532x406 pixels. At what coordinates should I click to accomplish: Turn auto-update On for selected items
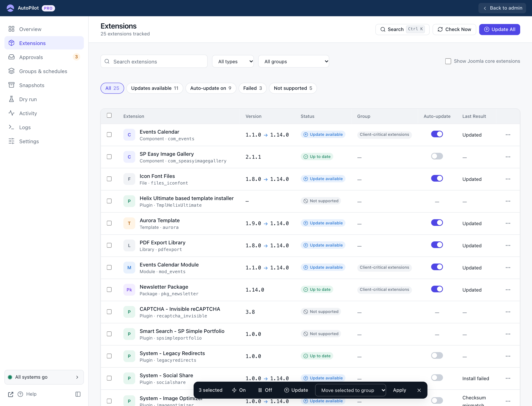(239, 390)
